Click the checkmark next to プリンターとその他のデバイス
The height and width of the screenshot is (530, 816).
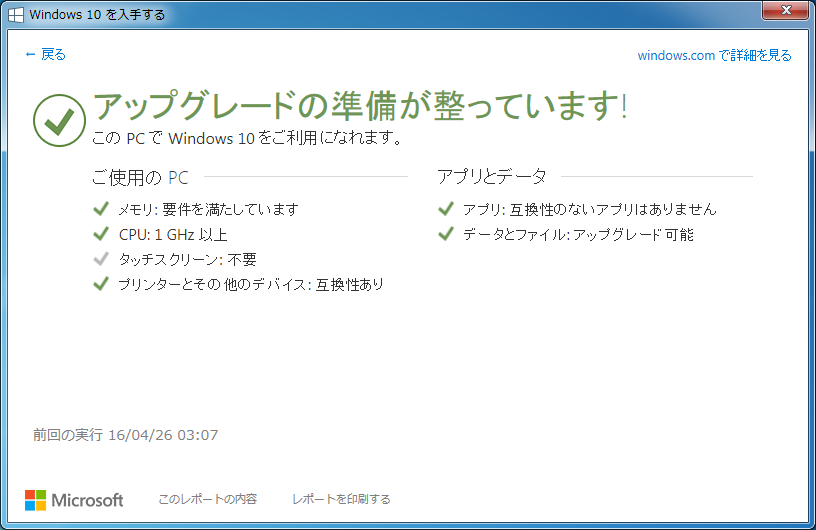(101, 284)
